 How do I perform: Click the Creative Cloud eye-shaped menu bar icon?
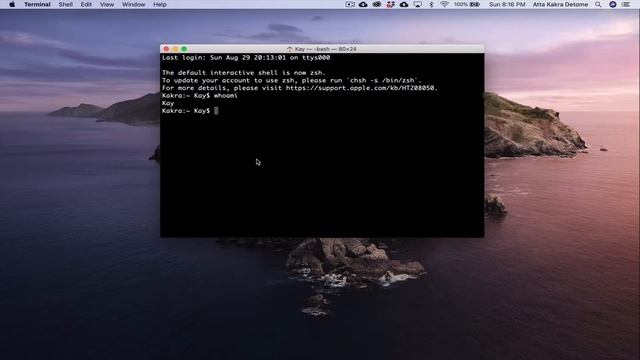[377, 4]
